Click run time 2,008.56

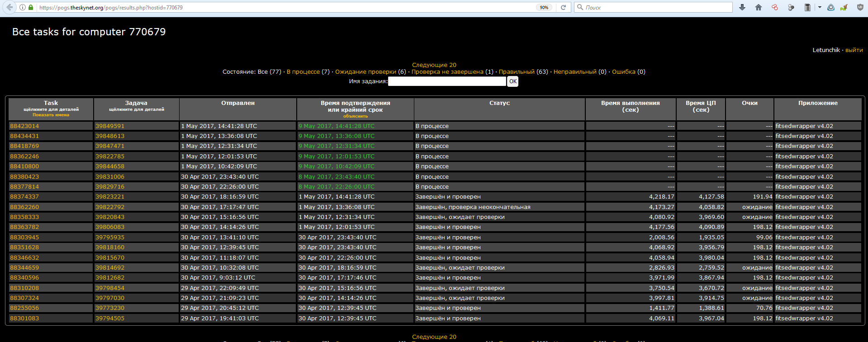662,237
